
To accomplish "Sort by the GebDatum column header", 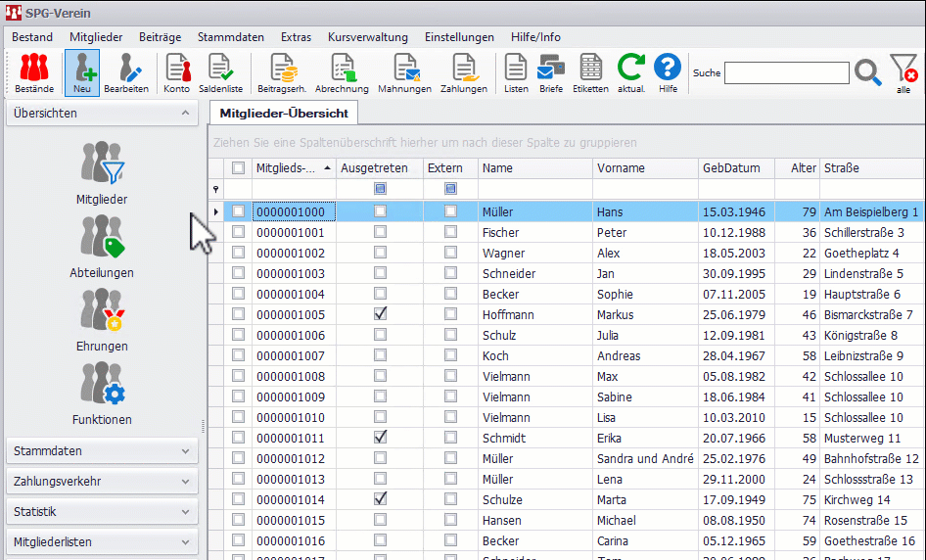I will pyautogui.click(x=736, y=167).
